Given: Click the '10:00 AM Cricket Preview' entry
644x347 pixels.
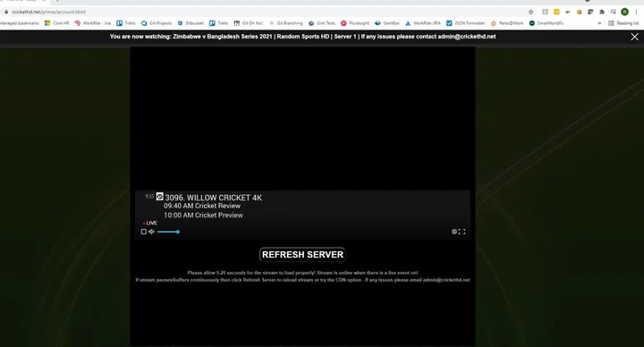Looking at the screenshot, I should tap(203, 216).
